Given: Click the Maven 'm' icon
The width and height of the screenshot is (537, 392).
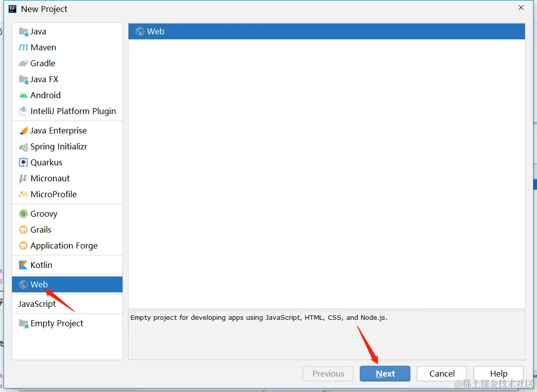Looking at the screenshot, I should coord(23,47).
